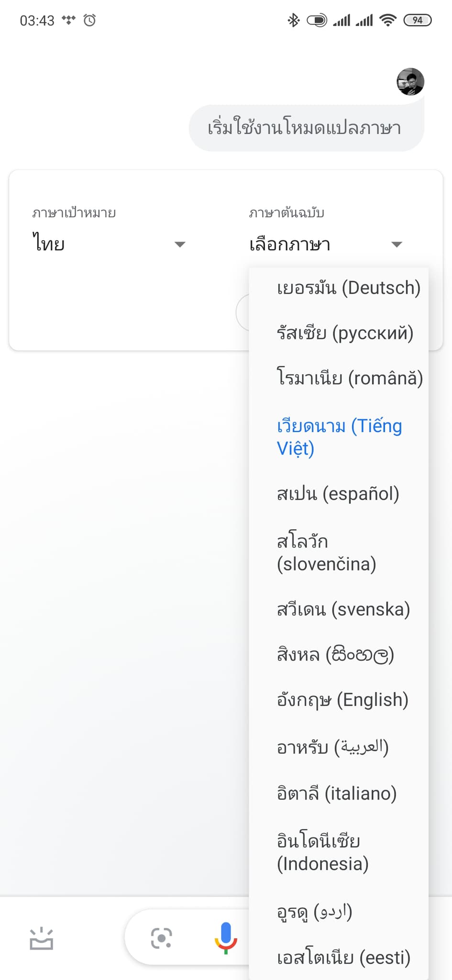Open the updates inbox tray icon
The image size is (452, 980).
[x=41, y=939]
